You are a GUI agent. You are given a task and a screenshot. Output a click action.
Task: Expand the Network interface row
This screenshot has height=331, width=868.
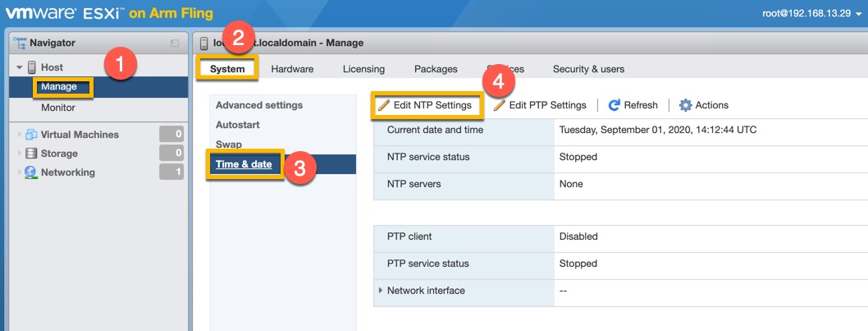(x=381, y=291)
